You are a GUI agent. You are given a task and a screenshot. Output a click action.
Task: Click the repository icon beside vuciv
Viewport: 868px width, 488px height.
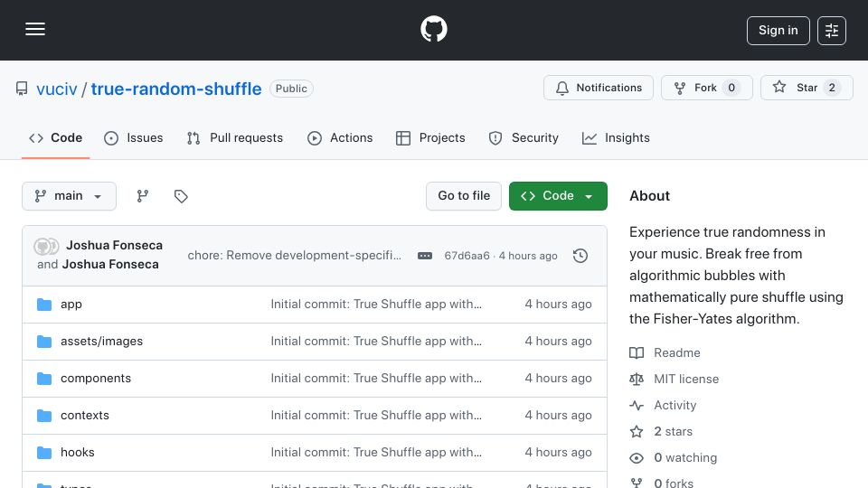coord(22,89)
